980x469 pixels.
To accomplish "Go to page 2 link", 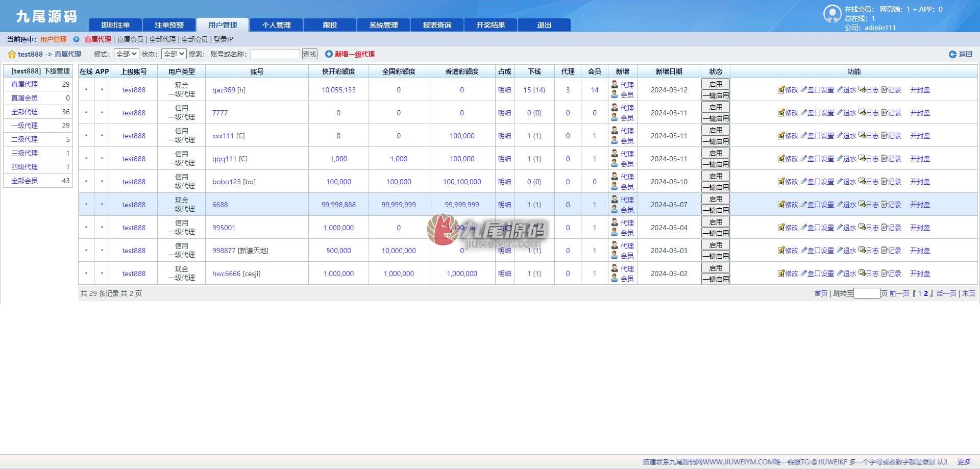I will pyautogui.click(x=926, y=293).
